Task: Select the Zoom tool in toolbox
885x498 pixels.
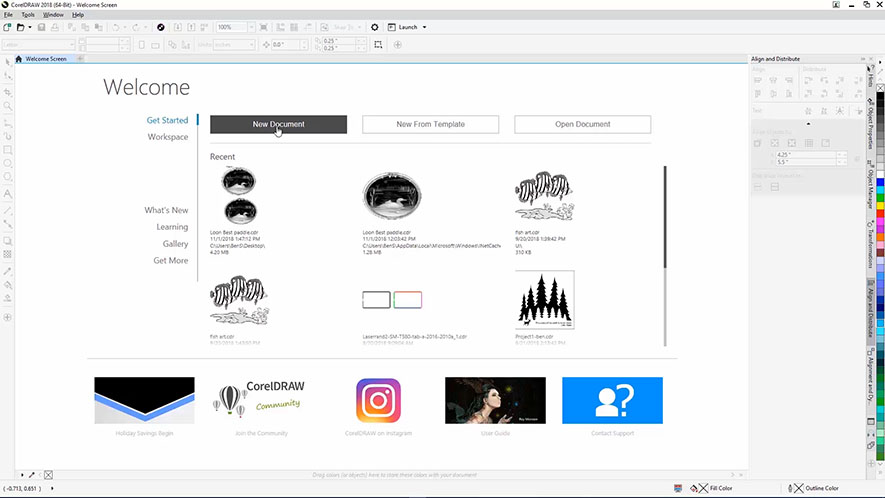Action: [8, 105]
